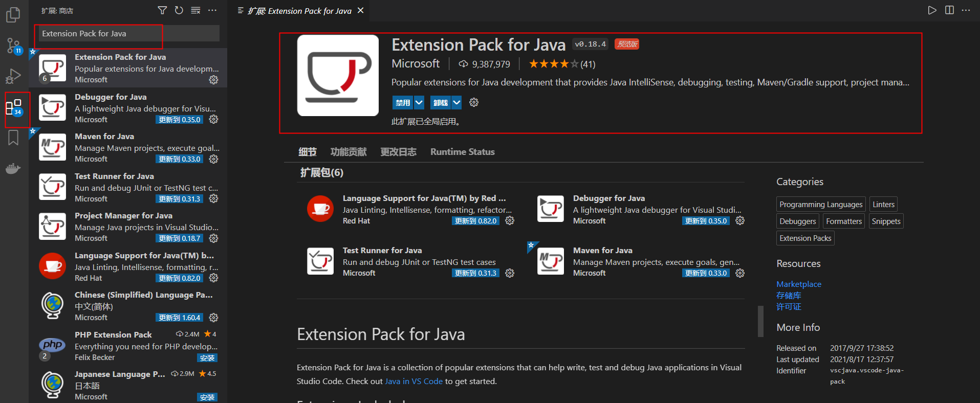Open manage gear for Language Support for Java in sidebar
Viewport: 980px width, 403px height.
(x=213, y=278)
